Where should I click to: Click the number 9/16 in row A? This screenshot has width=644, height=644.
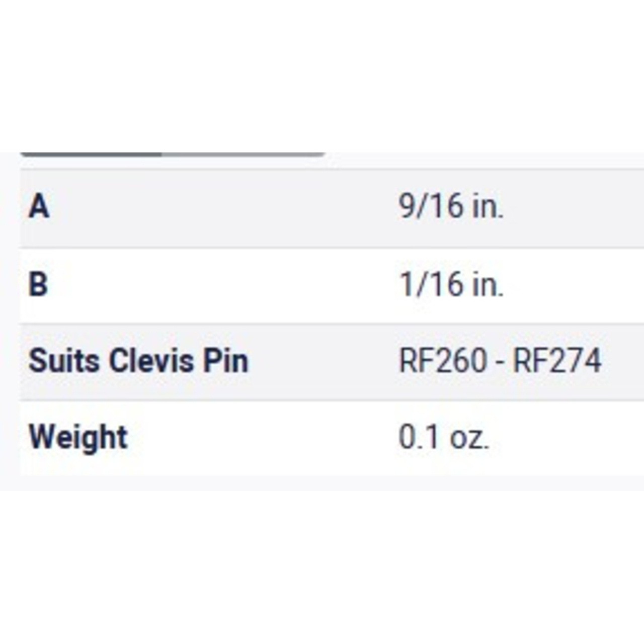(431, 206)
